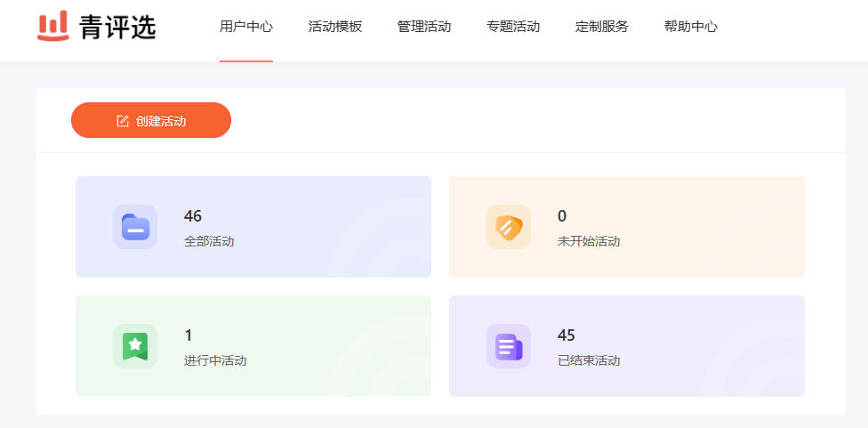Click the 进行中活动 label
This screenshot has width=868, height=428.
[x=215, y=361]
